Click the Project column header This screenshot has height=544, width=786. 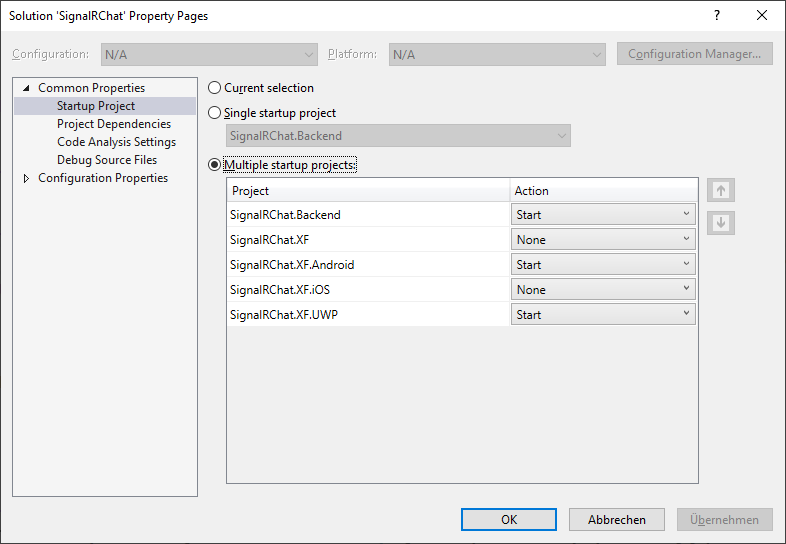(368, 191)
